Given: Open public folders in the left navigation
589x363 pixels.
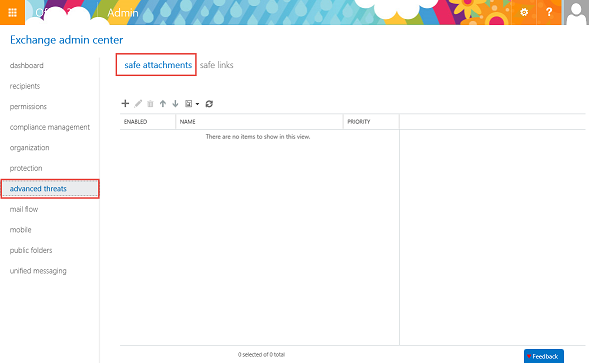Looking at the screenshot, I should (x=31, y=250).
